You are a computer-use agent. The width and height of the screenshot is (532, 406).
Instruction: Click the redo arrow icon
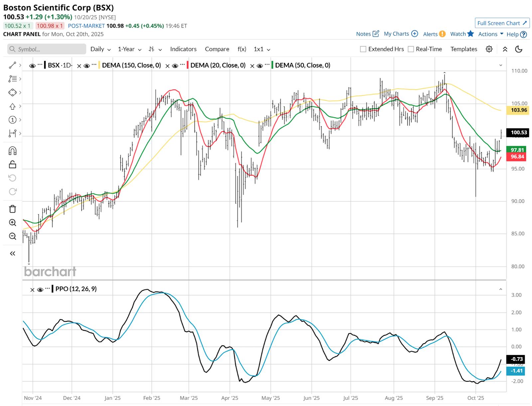click(12, 192)
